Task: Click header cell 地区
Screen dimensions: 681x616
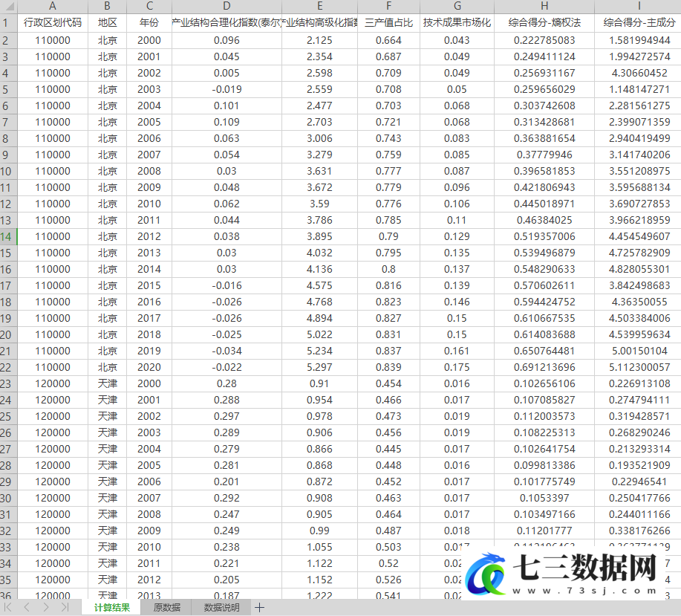Action: 107,22
